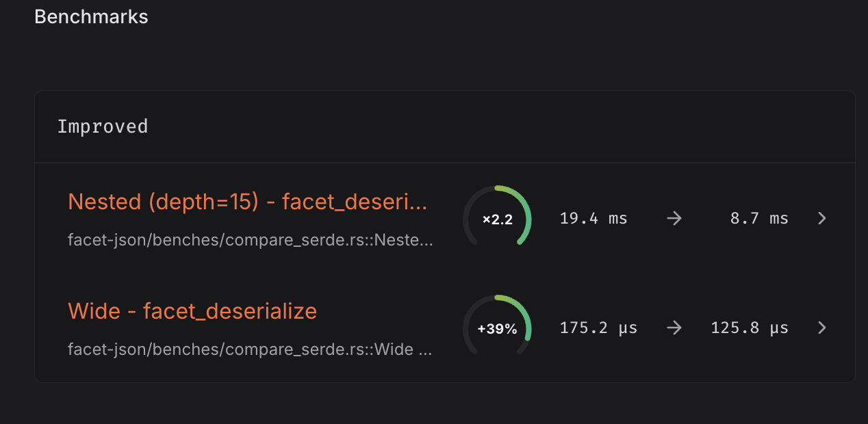Click the compare_serde.rs::Wide file path
Image resolution: width=868 pixels, height=424 pixels.
click(x=251, y=350)
